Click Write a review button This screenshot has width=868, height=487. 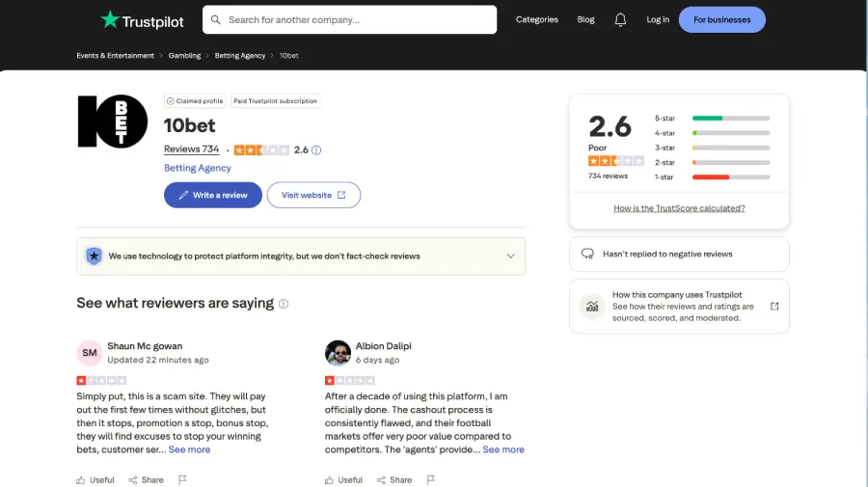(x=213, y=195)
